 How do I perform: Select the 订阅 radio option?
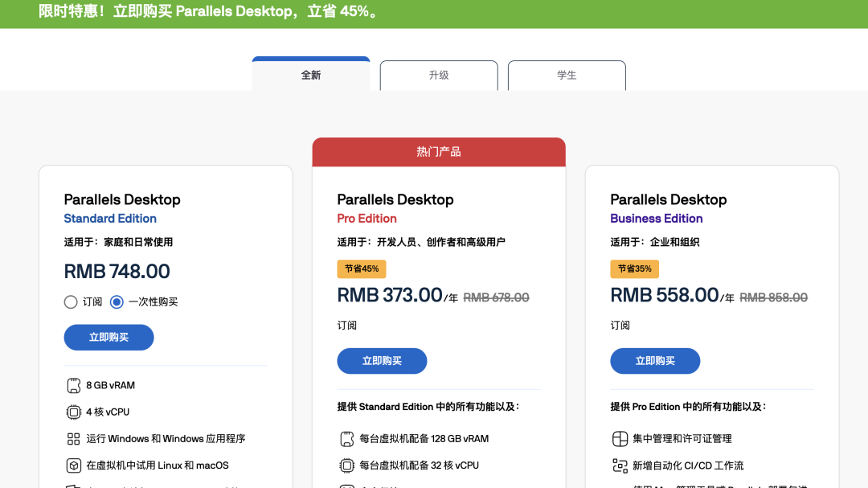coord(70,301)
